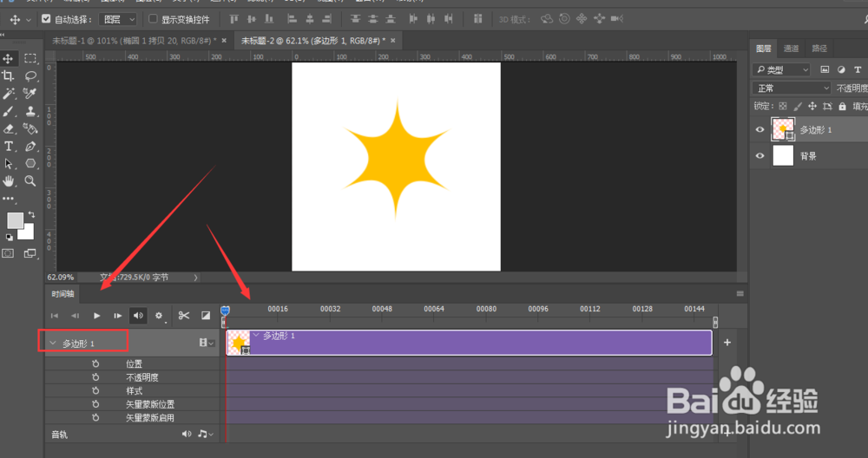Select the Magic Wand tool
This screenshot has height=458, width=868.
(9, 94)
